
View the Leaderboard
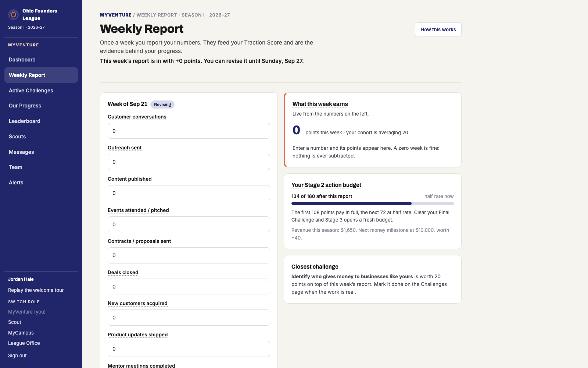point(41,121)
